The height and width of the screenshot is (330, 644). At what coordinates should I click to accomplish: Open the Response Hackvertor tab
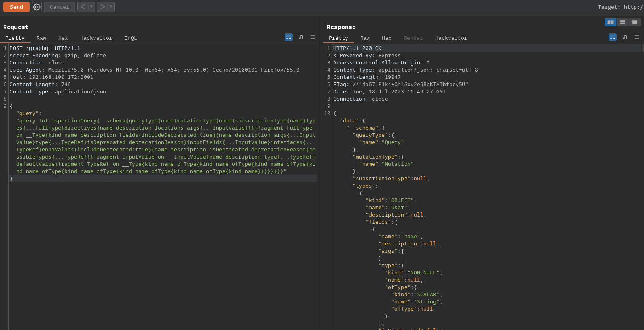[x=451, y=38]
